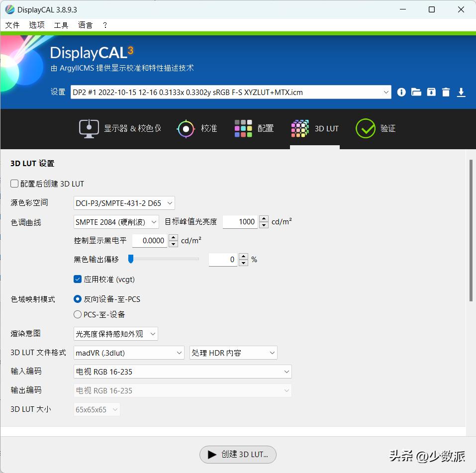Click the 创建 3D LUT button
This screenshot has width=476, height=473.
pyautogui.click(x=238, y=454)
